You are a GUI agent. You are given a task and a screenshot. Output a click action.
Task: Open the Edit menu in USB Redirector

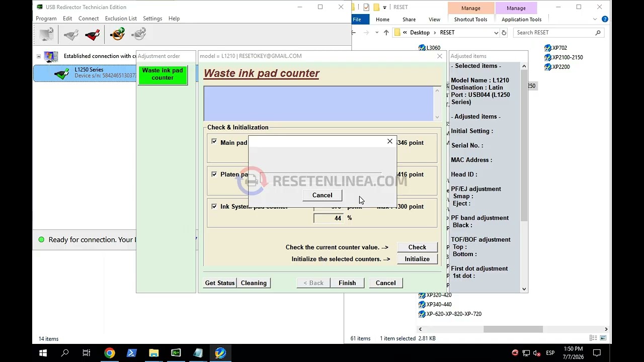pos(67,19)
